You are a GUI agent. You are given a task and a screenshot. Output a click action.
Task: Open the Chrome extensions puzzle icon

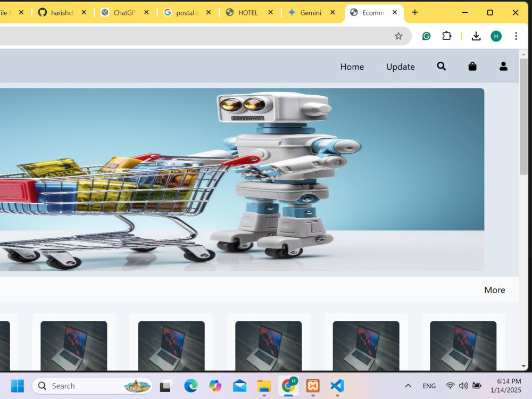click(x=447, y=36)
